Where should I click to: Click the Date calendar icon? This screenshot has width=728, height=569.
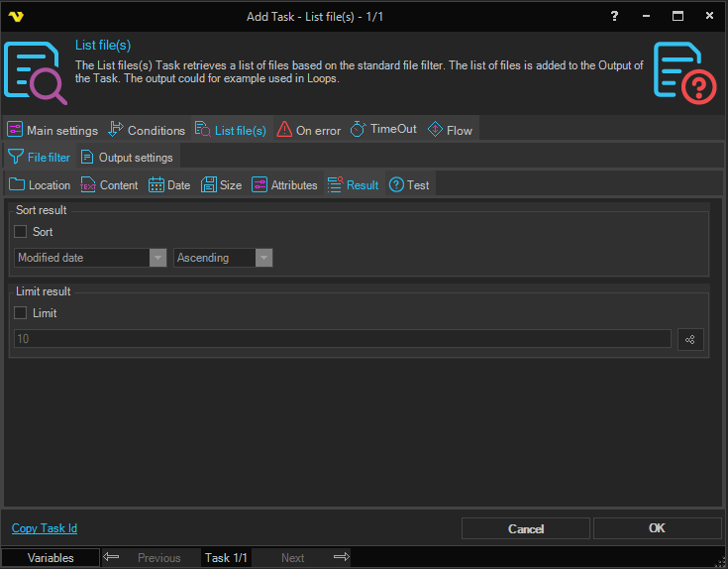(156, 184)
